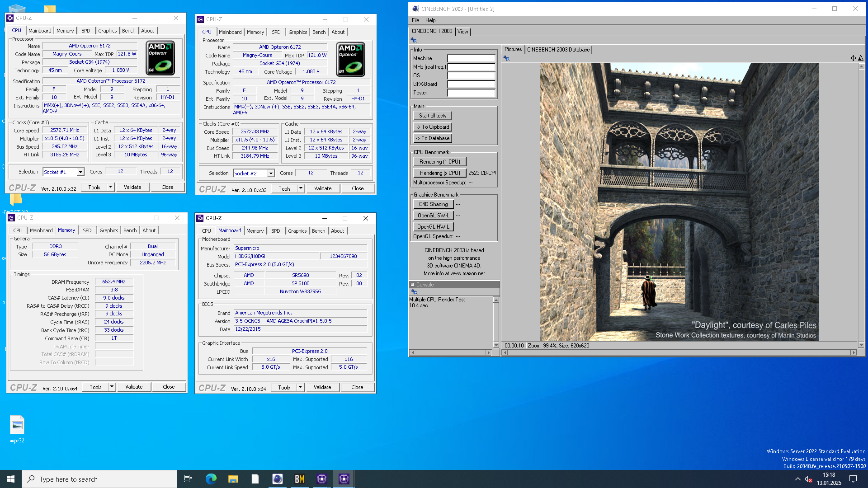Launch Microsoft Edge from the taskbar
This screenshot has width=868, height=488.
click(x=211, y=479)
